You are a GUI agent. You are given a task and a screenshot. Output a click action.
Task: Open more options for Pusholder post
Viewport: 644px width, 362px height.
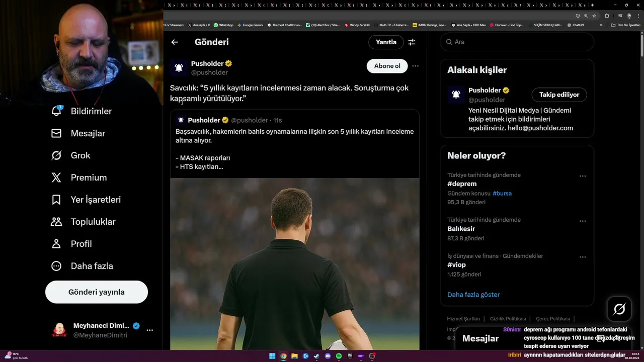[x=415, y=66]
